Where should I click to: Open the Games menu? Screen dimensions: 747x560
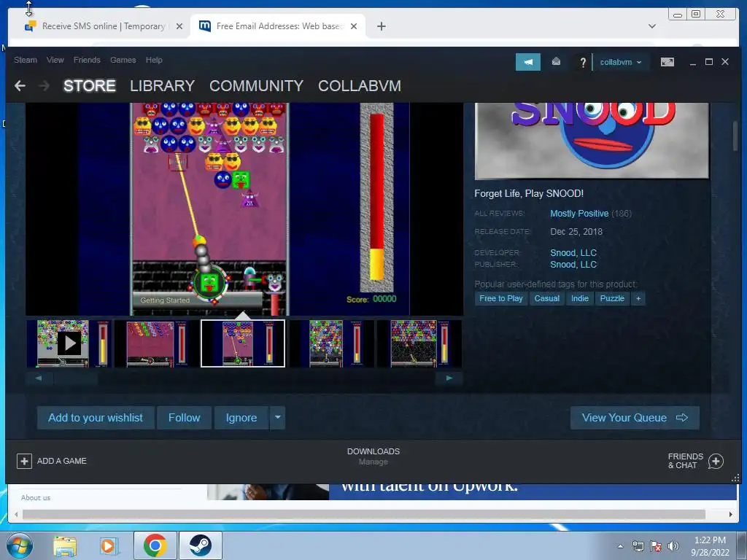(123, 60)
